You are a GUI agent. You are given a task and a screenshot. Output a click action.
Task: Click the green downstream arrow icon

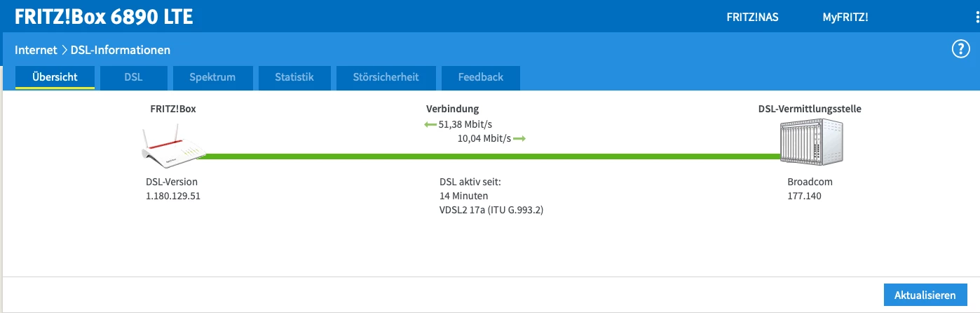[x=430, y=124]
